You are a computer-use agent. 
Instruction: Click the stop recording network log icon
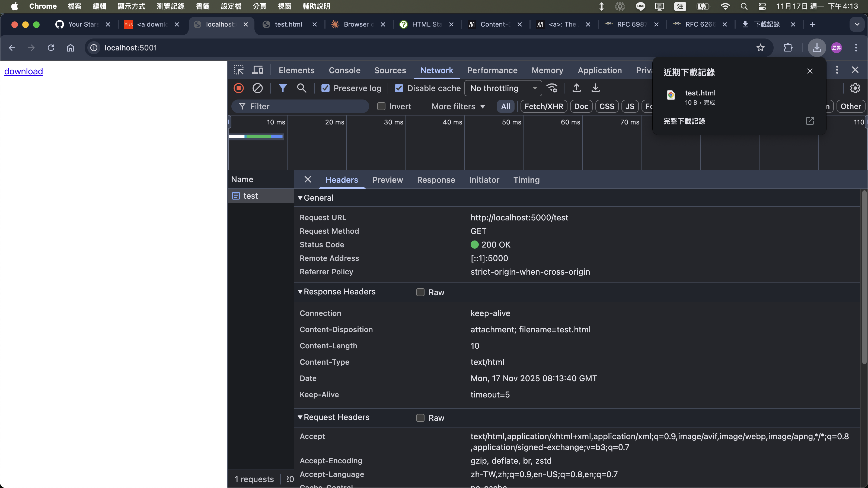coord(239,88)
